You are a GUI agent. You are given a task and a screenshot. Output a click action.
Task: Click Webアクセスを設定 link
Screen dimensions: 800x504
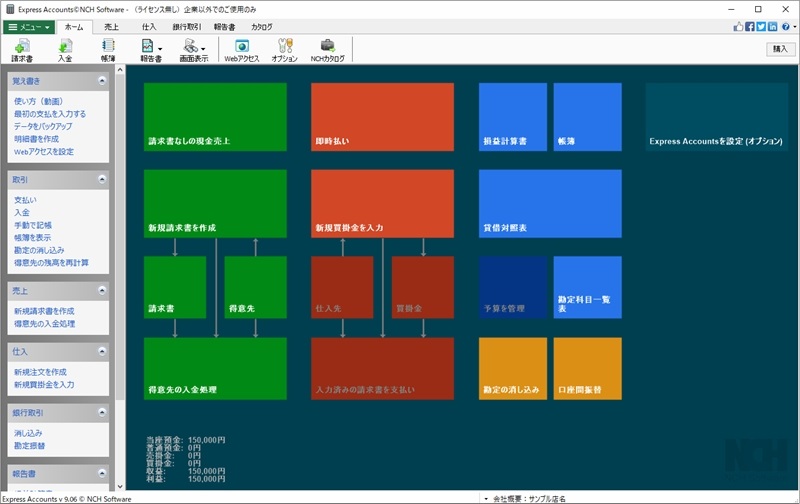click(44, 152)
